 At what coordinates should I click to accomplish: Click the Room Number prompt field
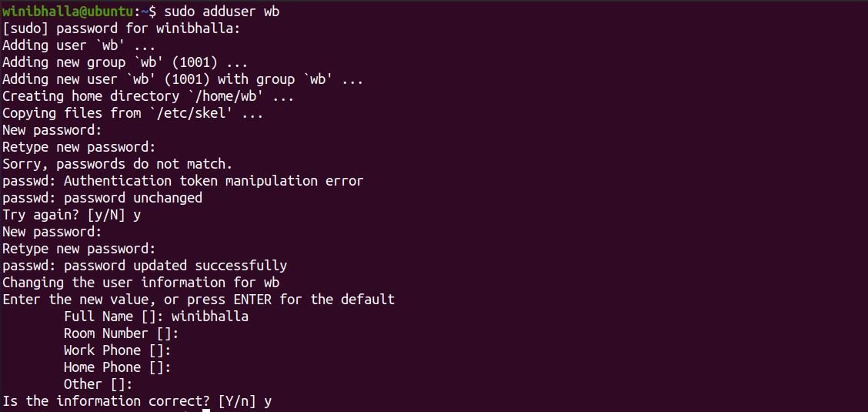point(121,333)
